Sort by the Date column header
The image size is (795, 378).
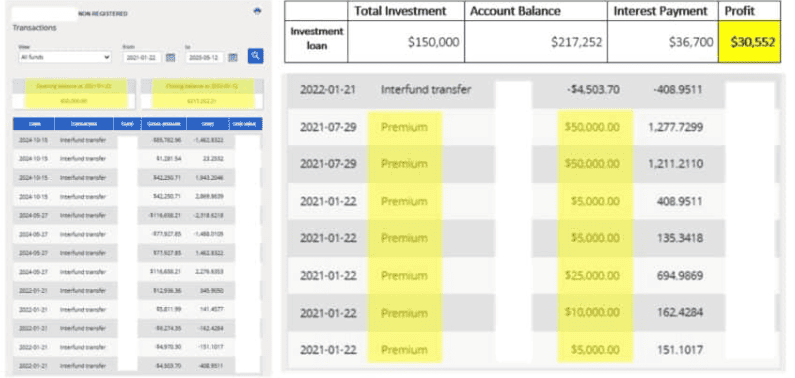[33, 124]
